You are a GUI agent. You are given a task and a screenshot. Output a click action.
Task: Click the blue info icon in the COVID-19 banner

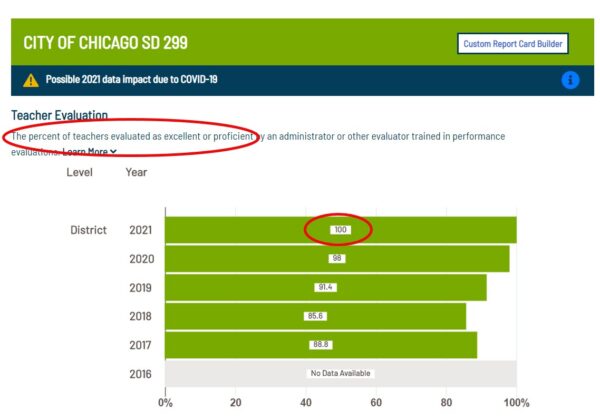(570, 80)
